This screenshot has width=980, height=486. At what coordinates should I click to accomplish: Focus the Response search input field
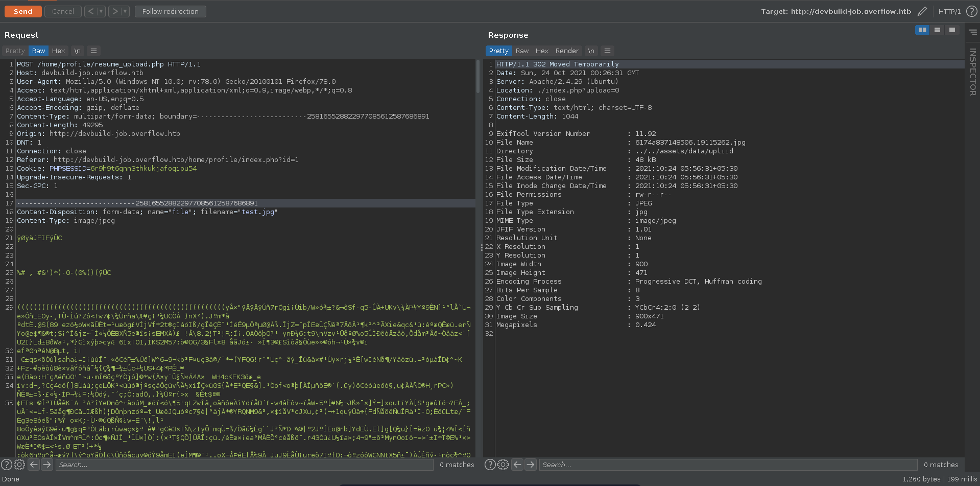(728, 465)
